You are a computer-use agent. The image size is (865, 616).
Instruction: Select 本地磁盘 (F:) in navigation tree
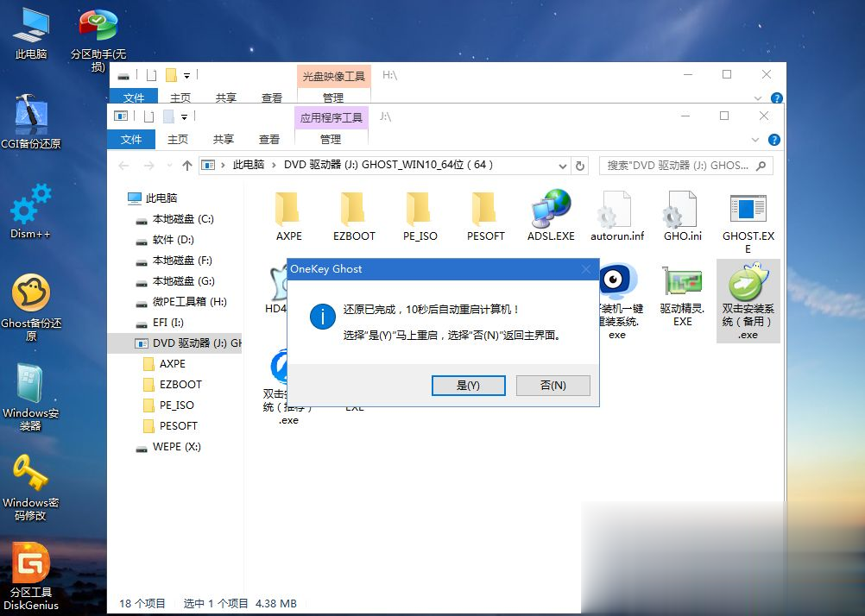[174, 261]
